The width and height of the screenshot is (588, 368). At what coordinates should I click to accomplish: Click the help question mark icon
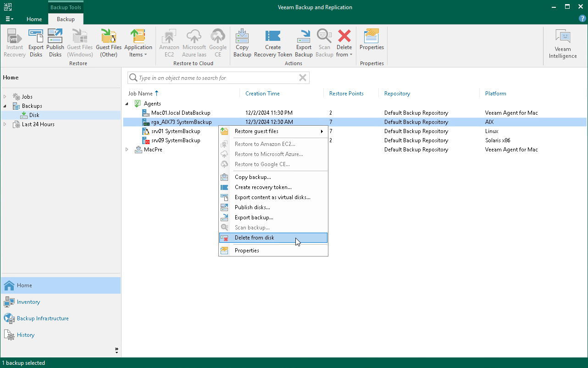tap(582, 19)
